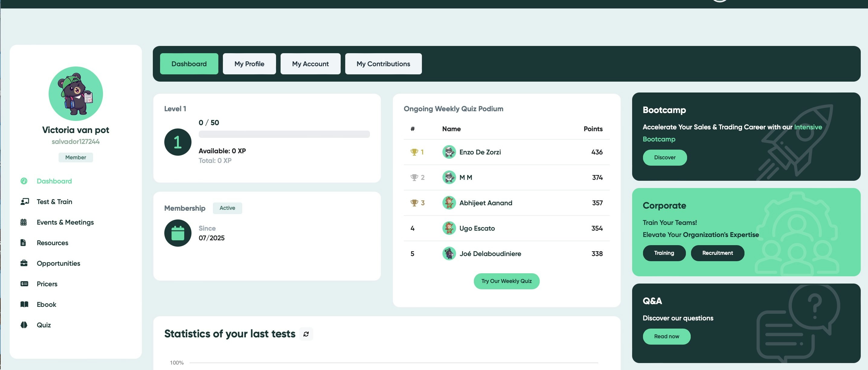Click the Quiz brain icon
This screenshot has width=868, height=370.
24,325
